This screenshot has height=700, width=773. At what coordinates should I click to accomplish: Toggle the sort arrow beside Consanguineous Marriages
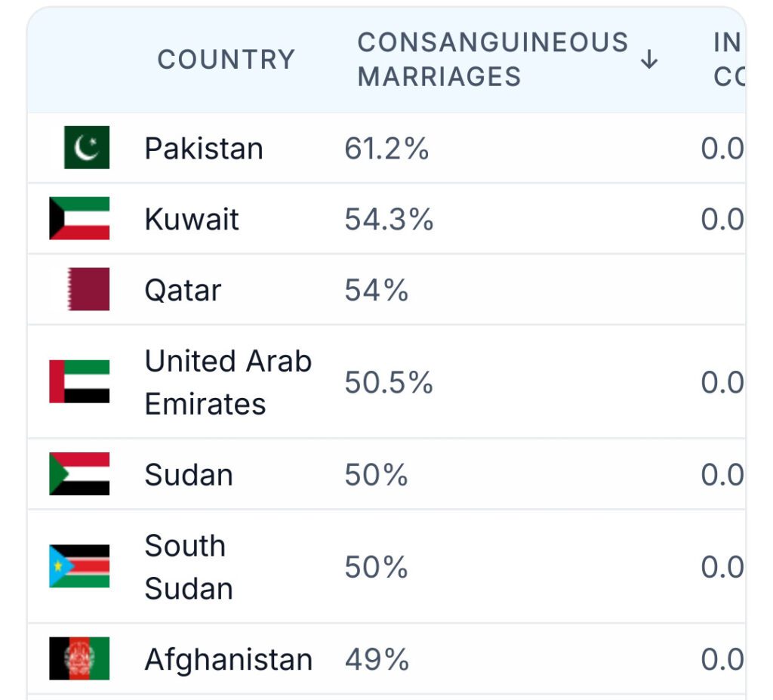(x=649, y=60)
